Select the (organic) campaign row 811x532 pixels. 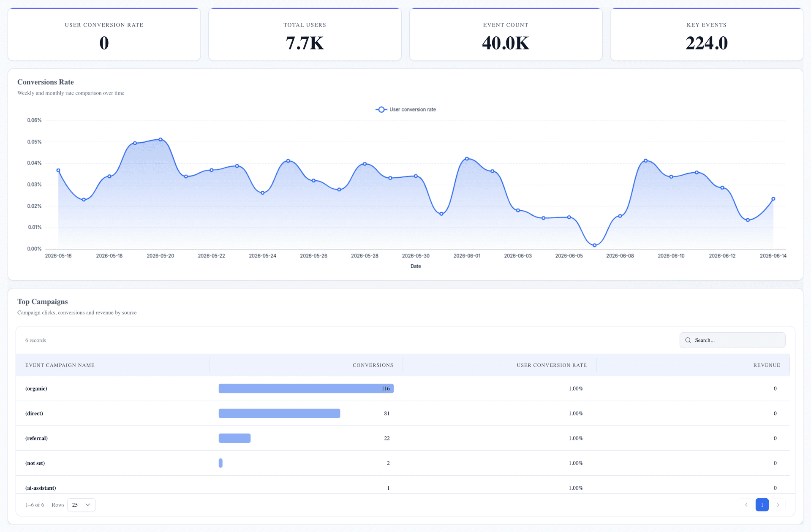pyautogui.click(x=403, y=388)
